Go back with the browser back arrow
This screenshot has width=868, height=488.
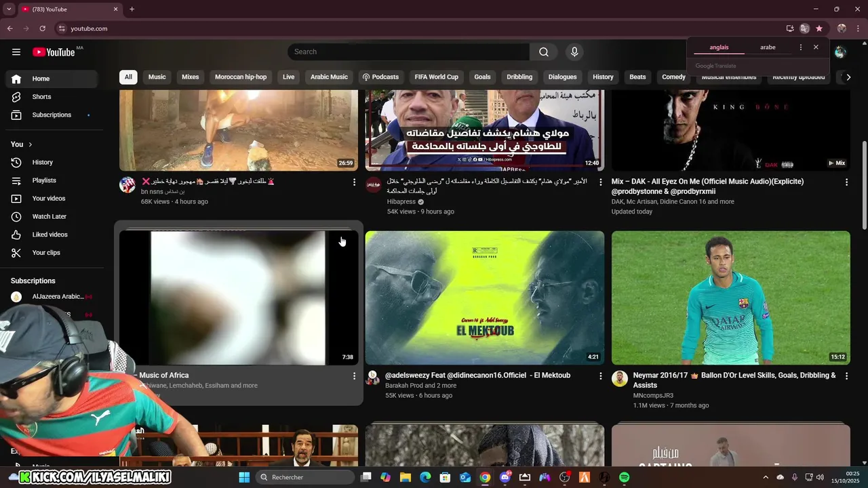(x=9, y=28)
